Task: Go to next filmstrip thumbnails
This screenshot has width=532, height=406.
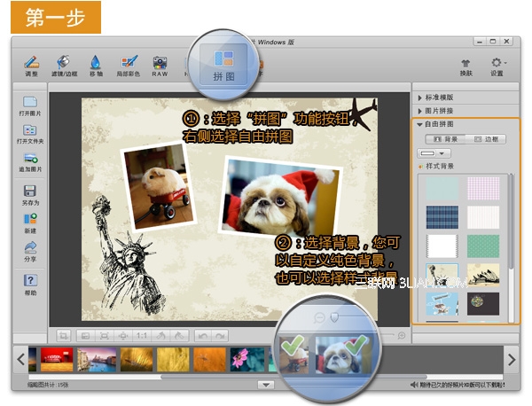Action: [512, 359]
